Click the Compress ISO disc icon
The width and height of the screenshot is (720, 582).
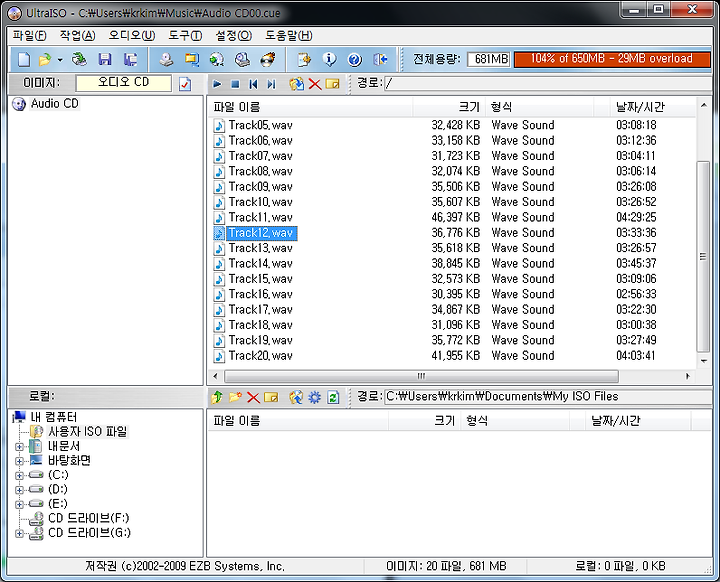tap(217, 59)
